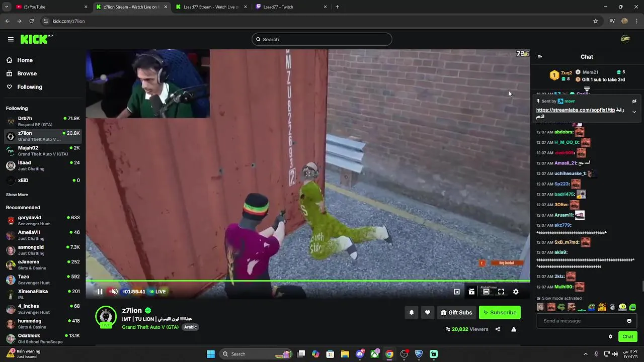This screenshot has height=362, width=644.
Task: Open tab search dropdown arrow
Action: (6, 7)
